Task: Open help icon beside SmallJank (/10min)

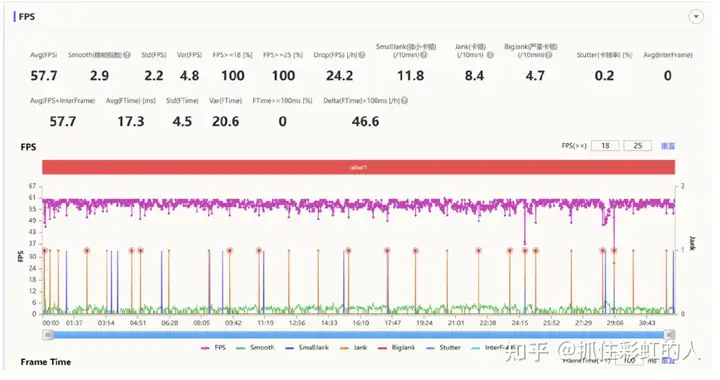Action: [423, 55]
